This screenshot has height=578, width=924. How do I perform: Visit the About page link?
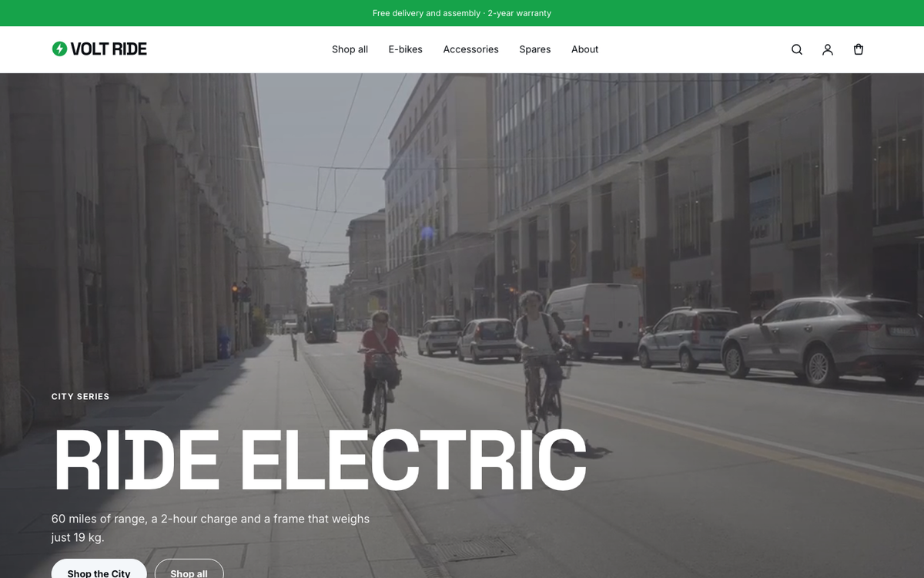(x=584, y=49)
